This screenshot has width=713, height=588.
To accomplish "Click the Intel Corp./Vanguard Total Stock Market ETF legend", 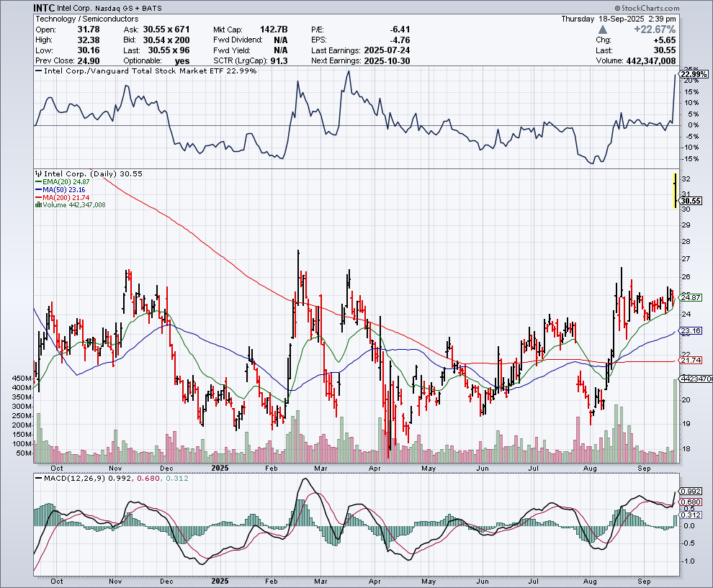I will [x=150, y=71].
